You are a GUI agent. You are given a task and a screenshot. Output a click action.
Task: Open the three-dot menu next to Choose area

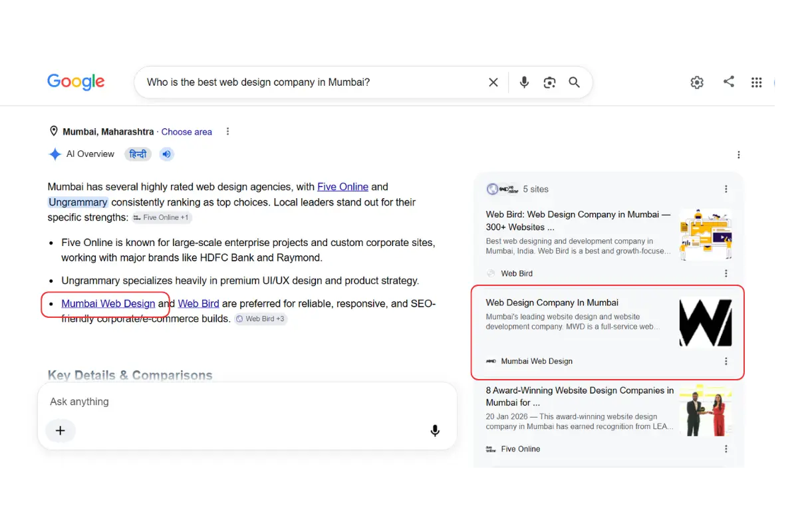pyautogui.click(x=227, y=132)
